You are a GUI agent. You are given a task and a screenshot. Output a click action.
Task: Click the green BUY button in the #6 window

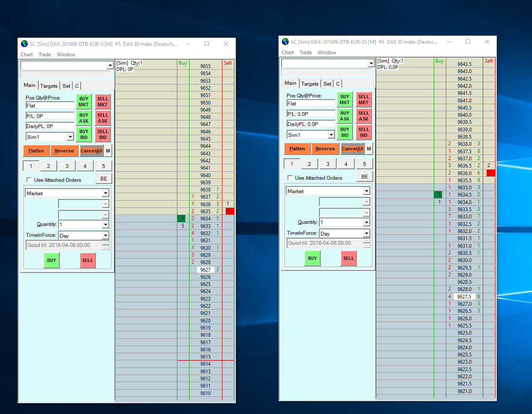313,258
